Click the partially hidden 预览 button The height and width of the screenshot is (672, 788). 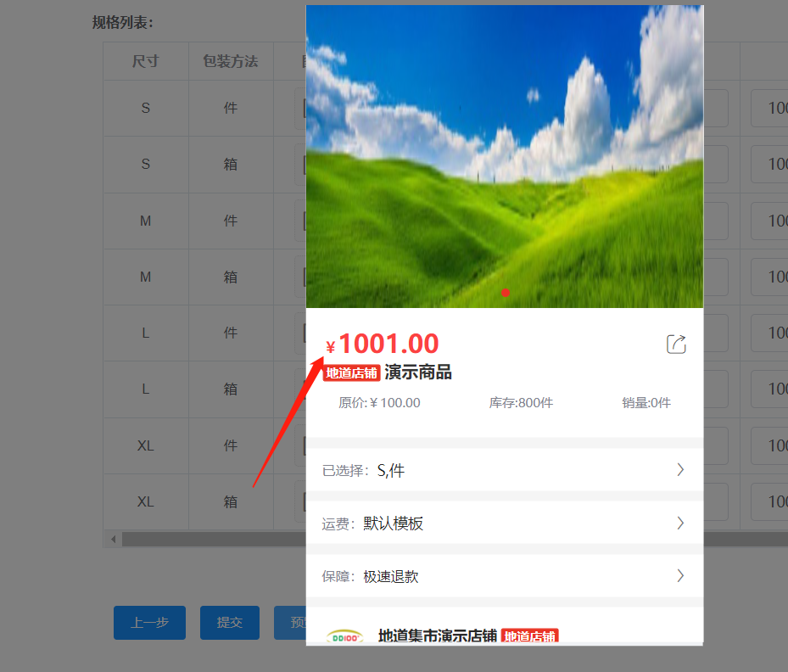click(x=290, y=623)
